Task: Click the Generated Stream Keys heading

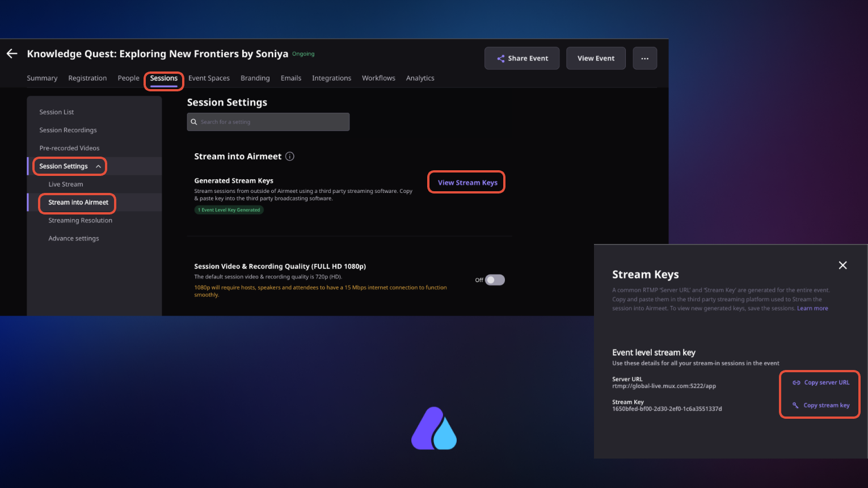Action: (x=234, y=181)
